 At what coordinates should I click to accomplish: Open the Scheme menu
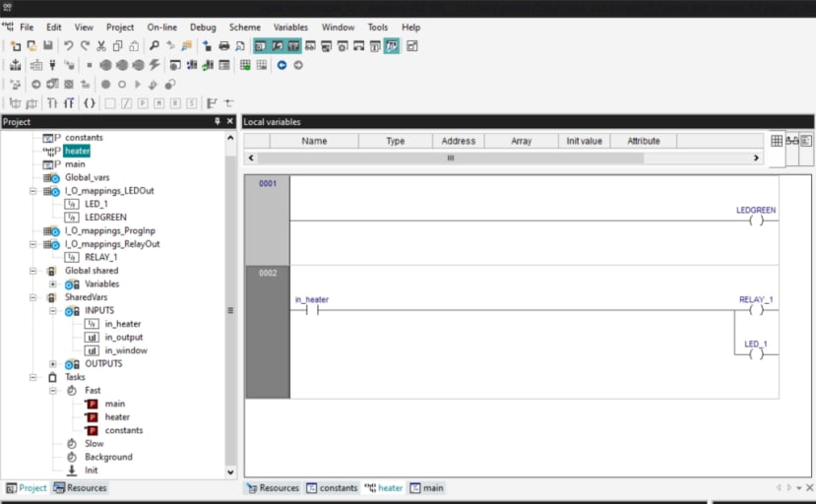(244, 28)
